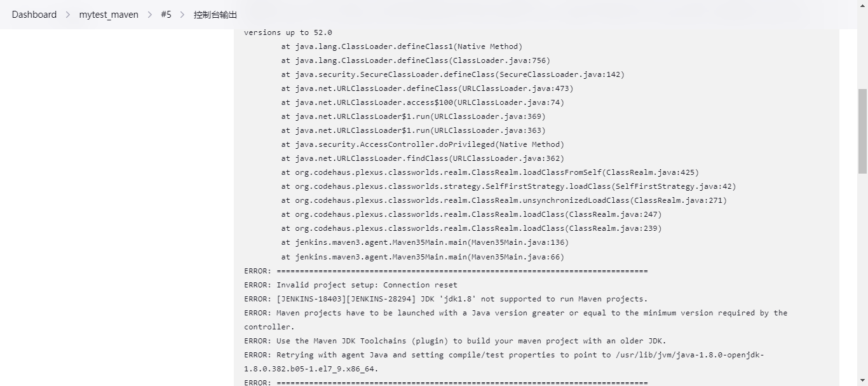Click the scrollbar track below the thumb
The height and width of the screenshot is (386, 868).
862,286
